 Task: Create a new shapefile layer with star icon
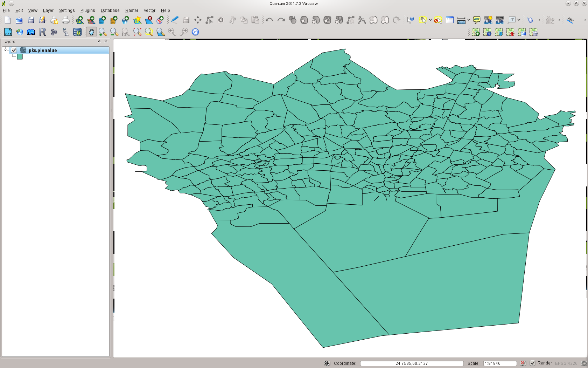[x=137, y=20]
